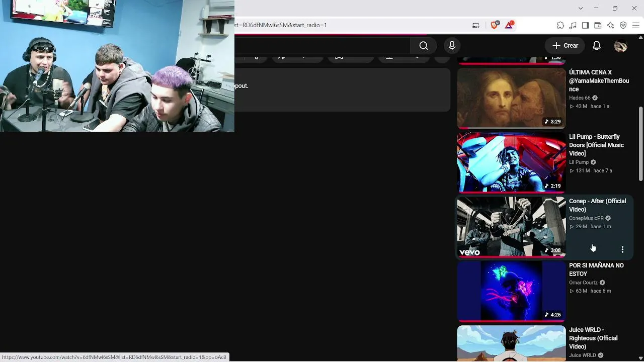Click the 3:29 duration badge
The image size is (644, 362).
click(x=552, y=122)
